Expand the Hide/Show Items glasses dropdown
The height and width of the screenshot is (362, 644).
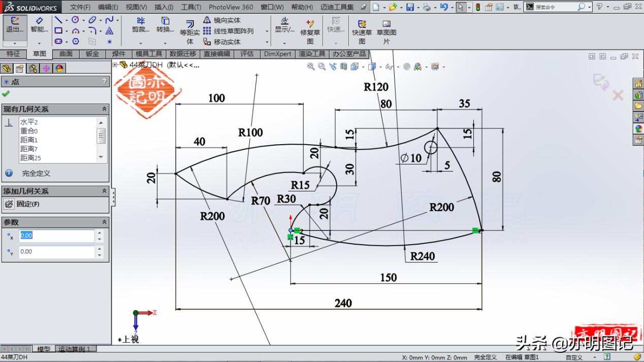(x=398, y=67)
